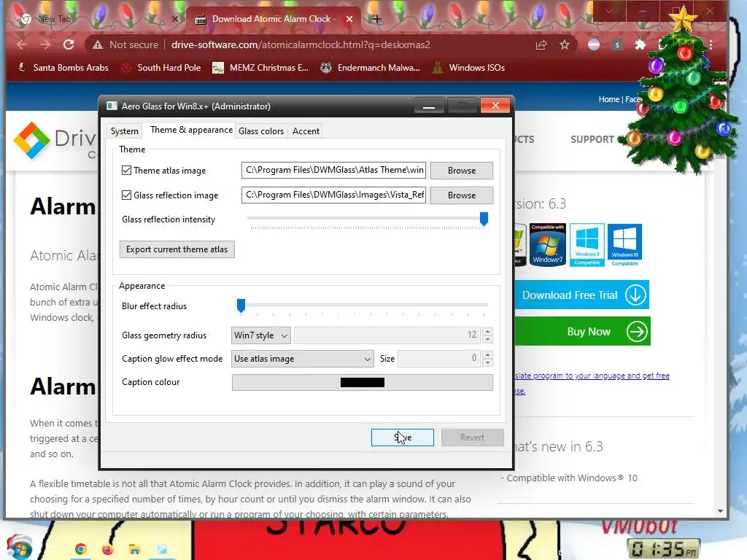Close the New Tab tab
The image size is (747, 560).
pyautogui.click(x=175, y=19)
